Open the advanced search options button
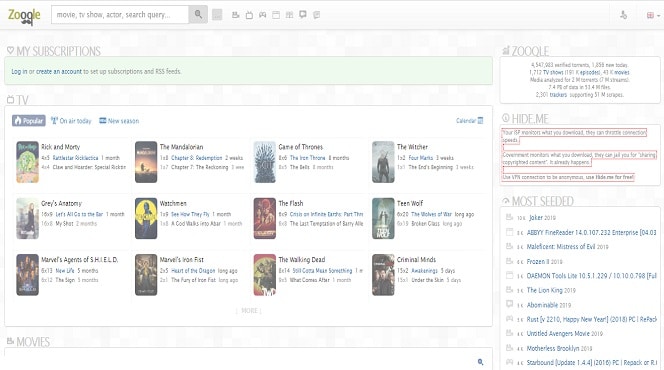This screenshot has height=370, width=664. pyautogui.click(x=217, y=15)
